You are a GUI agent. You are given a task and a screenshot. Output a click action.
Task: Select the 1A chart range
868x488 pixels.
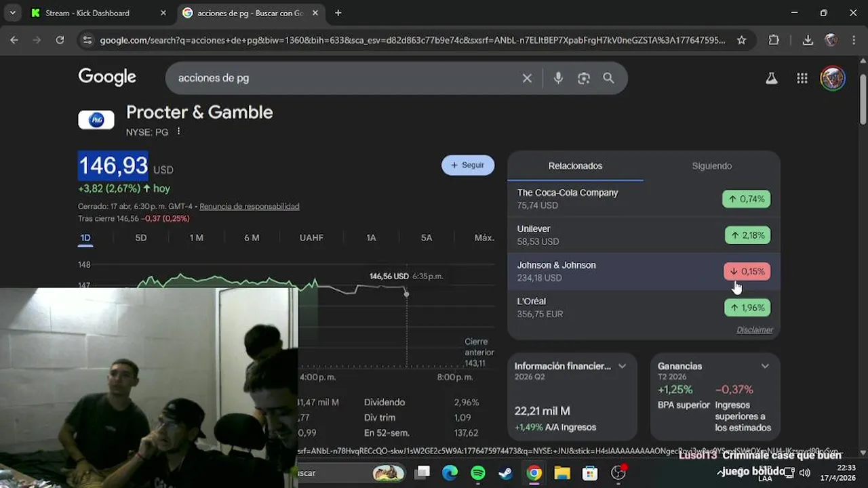(371, 238)
